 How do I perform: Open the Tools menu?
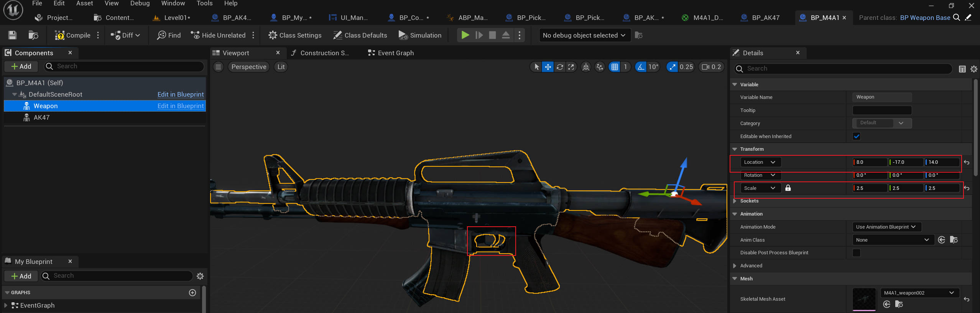(x=204, y=3)
